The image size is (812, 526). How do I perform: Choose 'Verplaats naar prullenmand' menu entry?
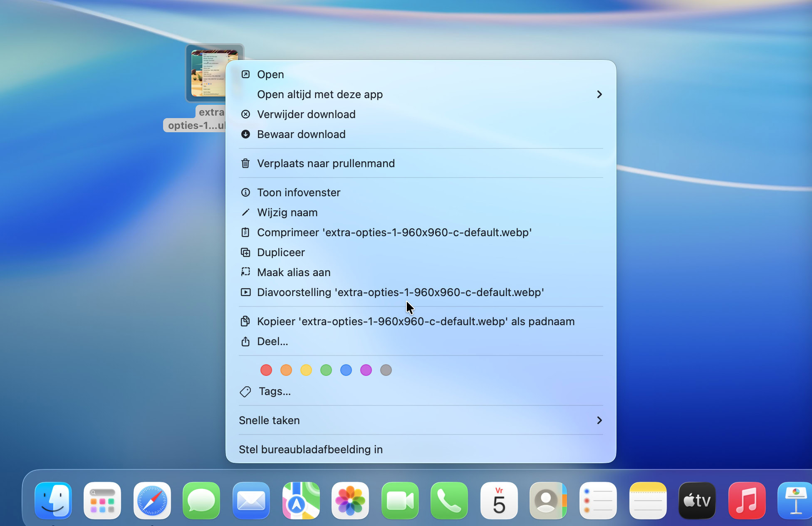326,163
